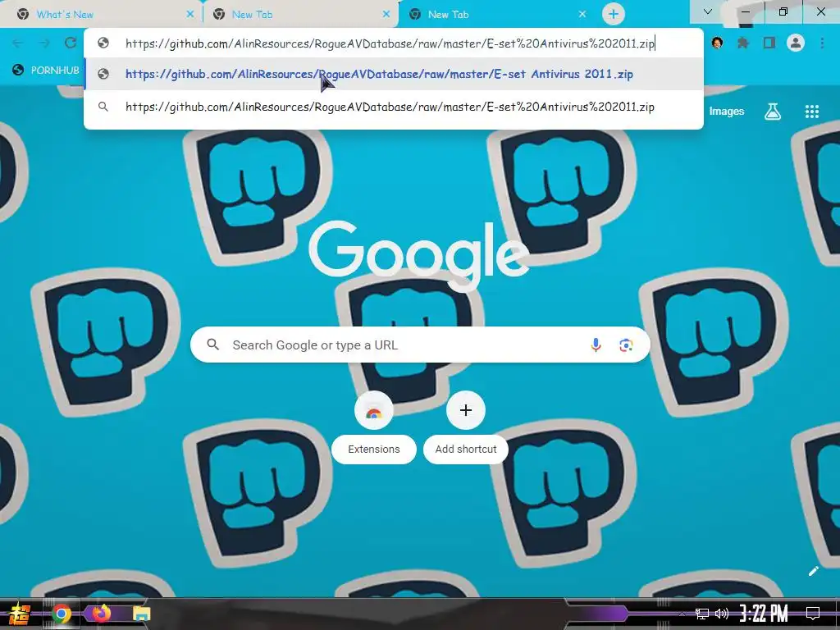Image resolution: width=840 pixels, height=630 pixels.
Task: Click the Chrome taskbar icon
Action: 62,614
